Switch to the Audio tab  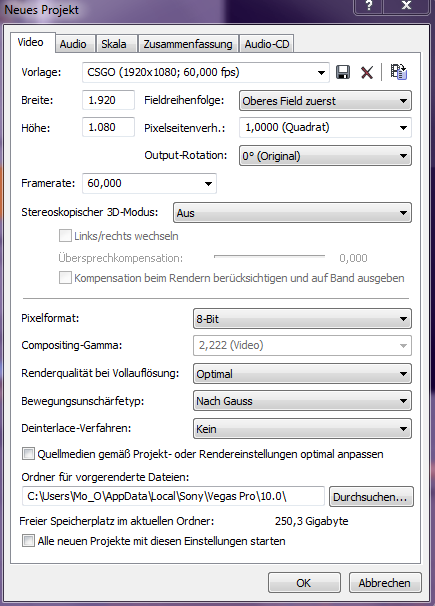click(73, 44)
